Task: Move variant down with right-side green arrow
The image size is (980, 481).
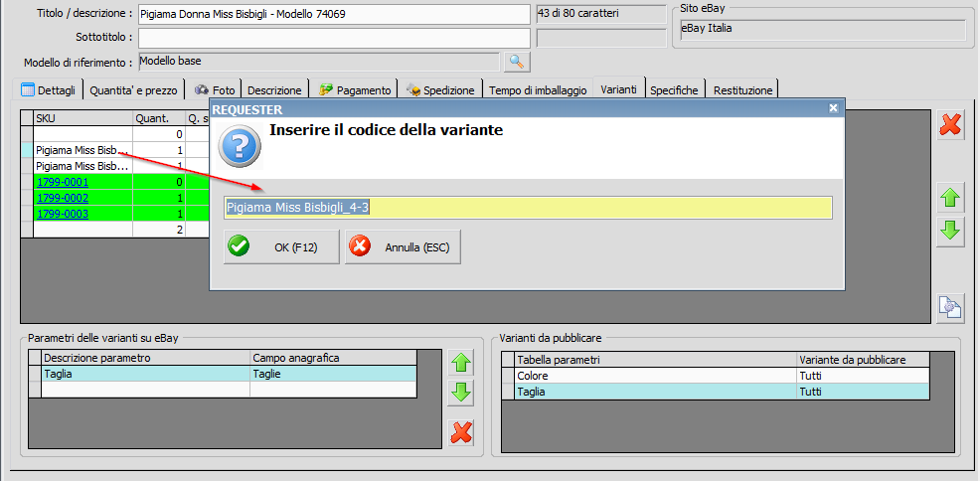Action: 950,232
